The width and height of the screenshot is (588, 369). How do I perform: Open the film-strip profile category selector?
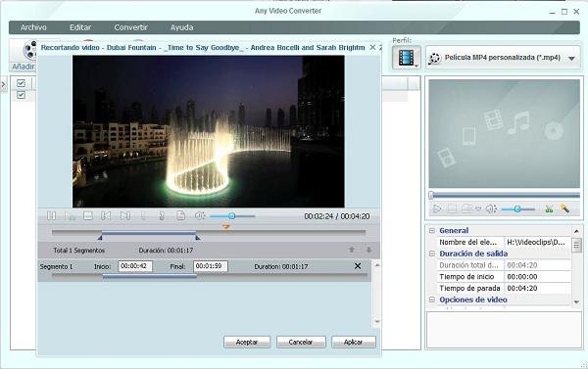click(407, 58)
